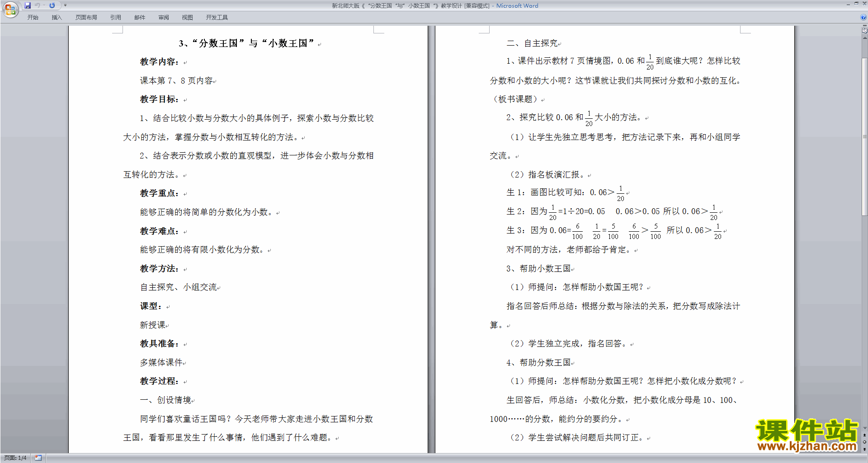Click the line 对不同的方法，老师都给予肯定。
This screenshot has height=463, width=868.
pos(570,250)
